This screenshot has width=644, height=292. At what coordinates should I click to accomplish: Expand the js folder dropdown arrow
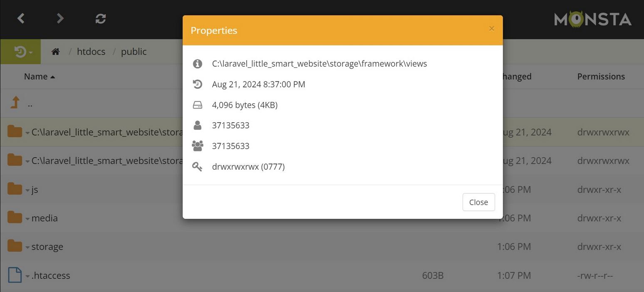tap(27, 191)
